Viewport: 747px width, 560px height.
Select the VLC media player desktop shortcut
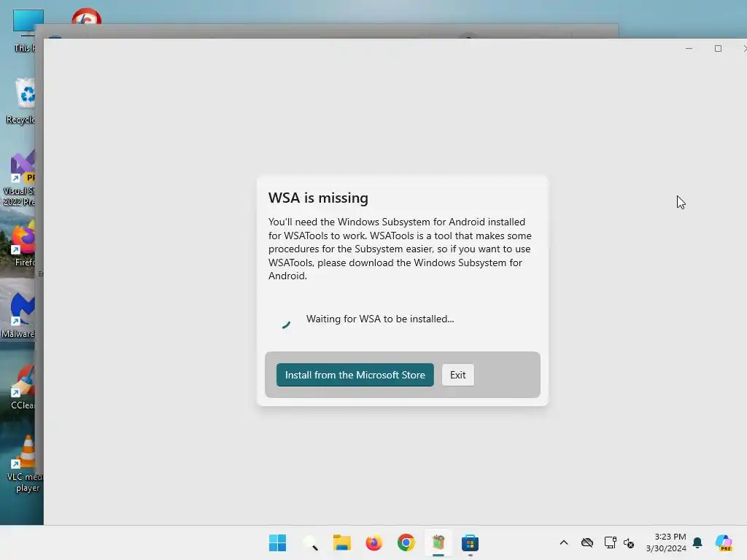point(26,464)
